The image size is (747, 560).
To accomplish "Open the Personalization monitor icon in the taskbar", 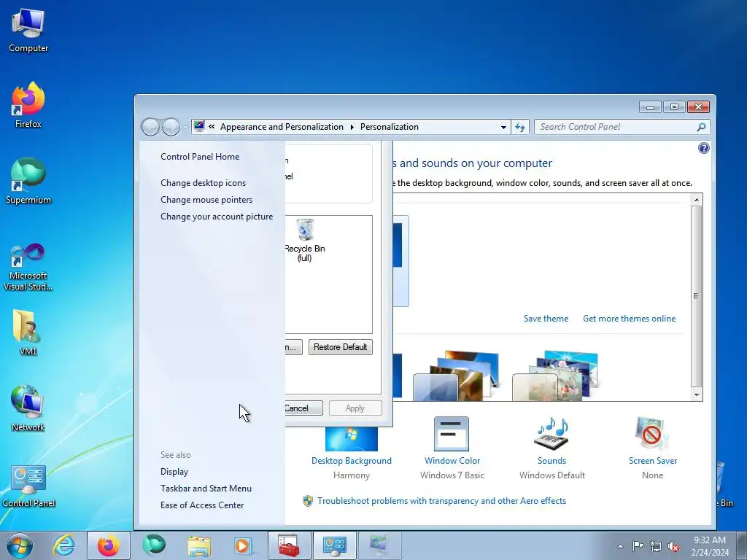I will (x=379, y=545).
